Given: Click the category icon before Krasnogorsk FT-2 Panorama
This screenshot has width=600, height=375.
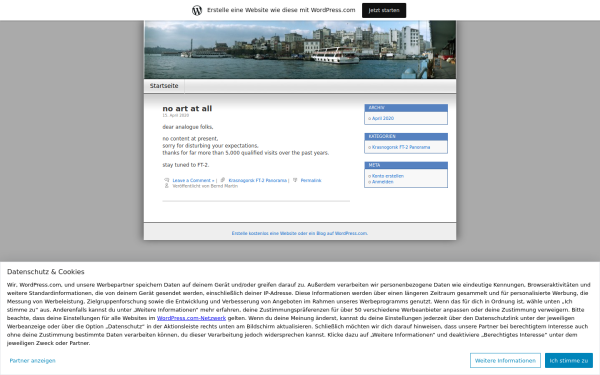Looking at the screenshot, I should [223, 180].
